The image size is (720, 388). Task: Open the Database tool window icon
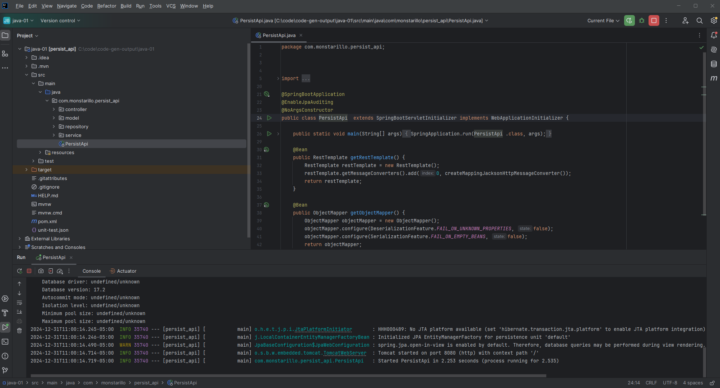coord(714,64)
